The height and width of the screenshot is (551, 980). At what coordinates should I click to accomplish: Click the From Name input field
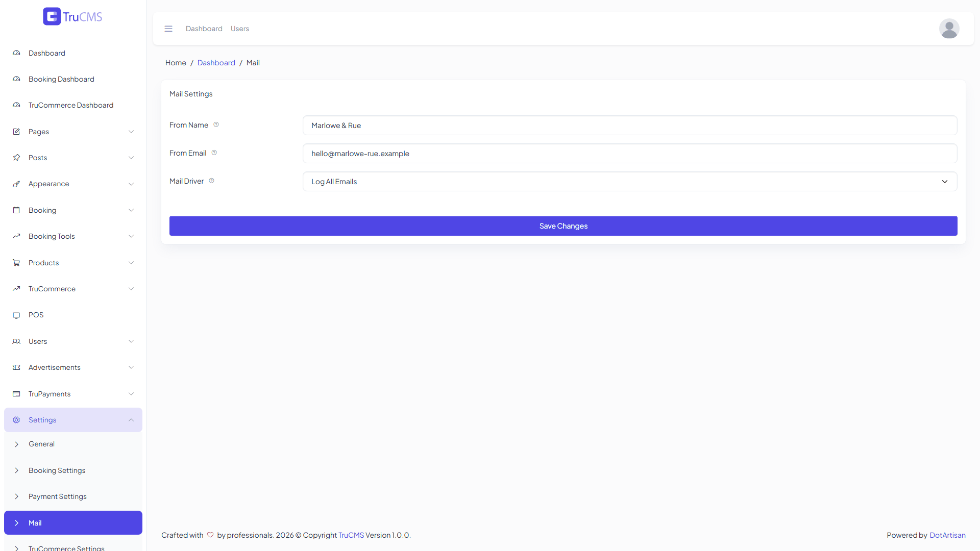tap(629, 126)
